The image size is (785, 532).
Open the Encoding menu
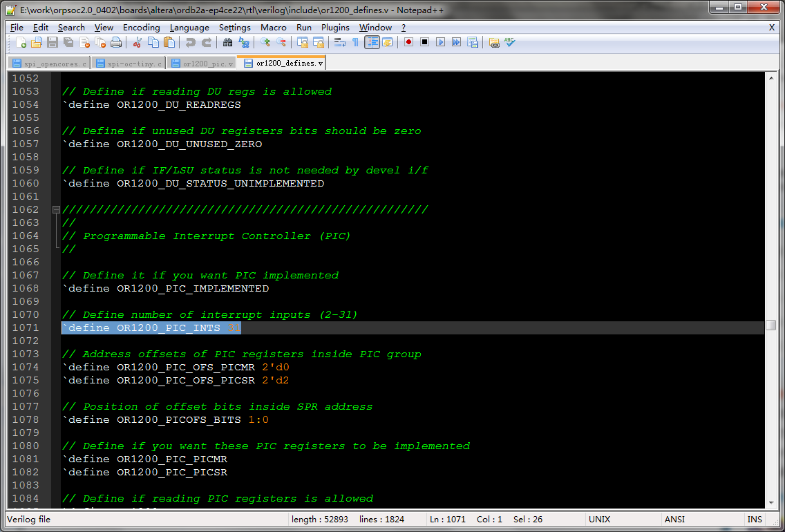click(141, 28)
